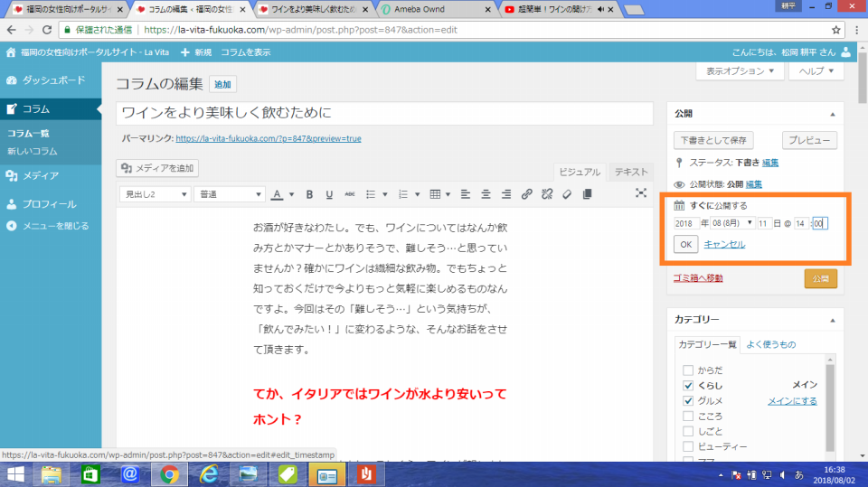Insert a bulleted list
868x487 pixels.
(371, 194)
